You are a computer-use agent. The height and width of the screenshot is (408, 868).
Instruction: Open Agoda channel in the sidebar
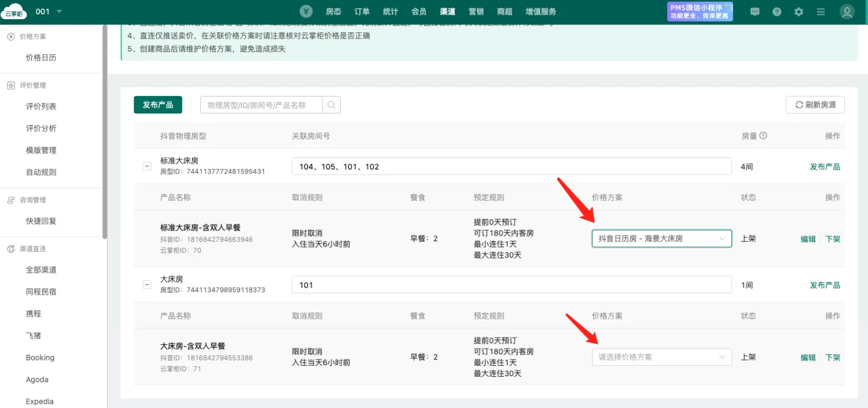37,380
